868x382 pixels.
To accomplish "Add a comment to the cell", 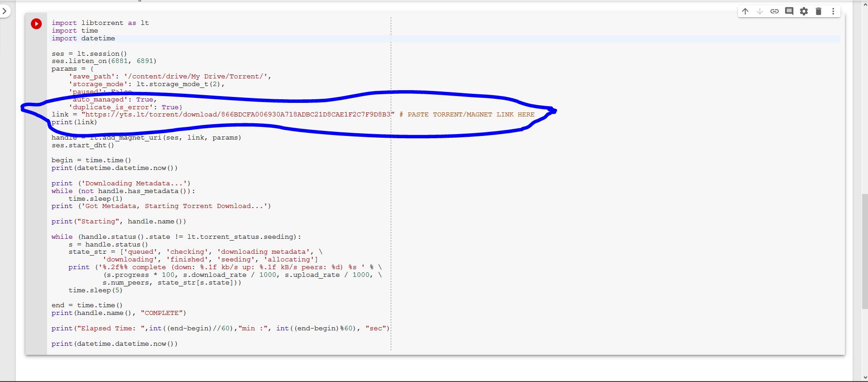I will click(x=789, y=11).
